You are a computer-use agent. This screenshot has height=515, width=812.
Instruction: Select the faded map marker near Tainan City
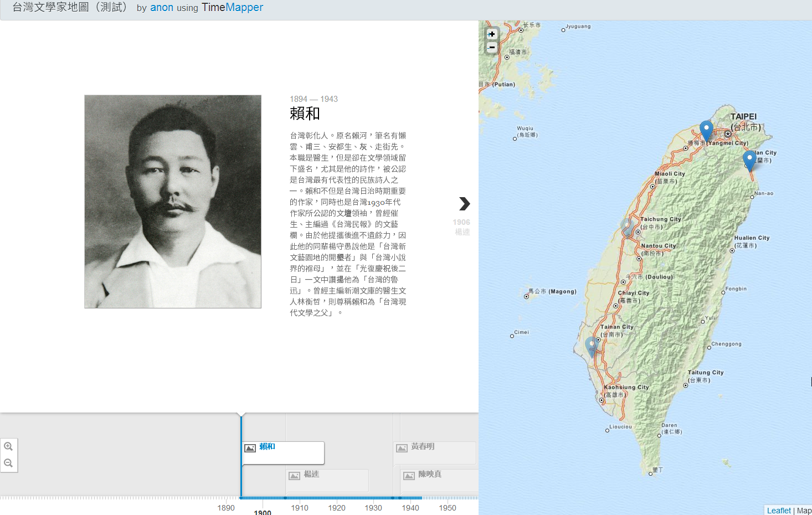pyautogui.click(x=592, y=347)
